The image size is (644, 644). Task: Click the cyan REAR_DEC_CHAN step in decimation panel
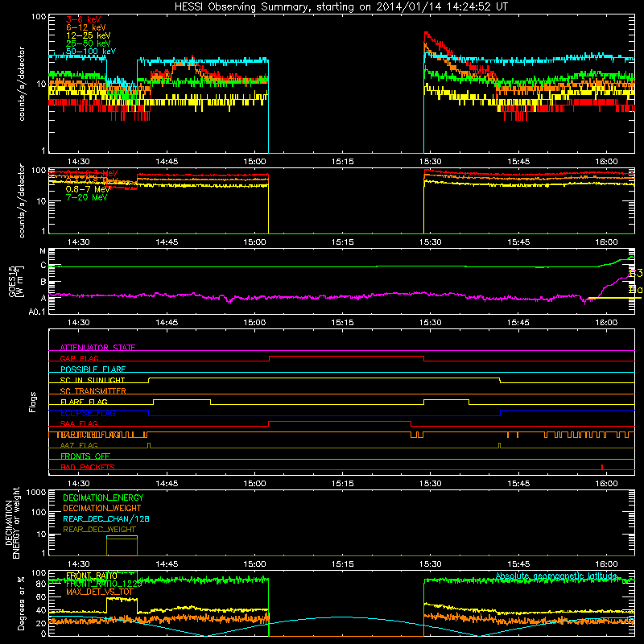pos(122,536)
